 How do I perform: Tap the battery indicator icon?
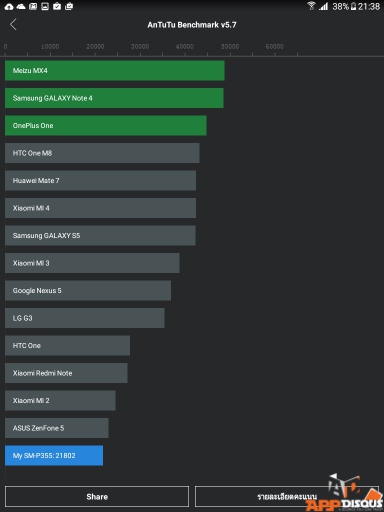(x=353, y=6)
